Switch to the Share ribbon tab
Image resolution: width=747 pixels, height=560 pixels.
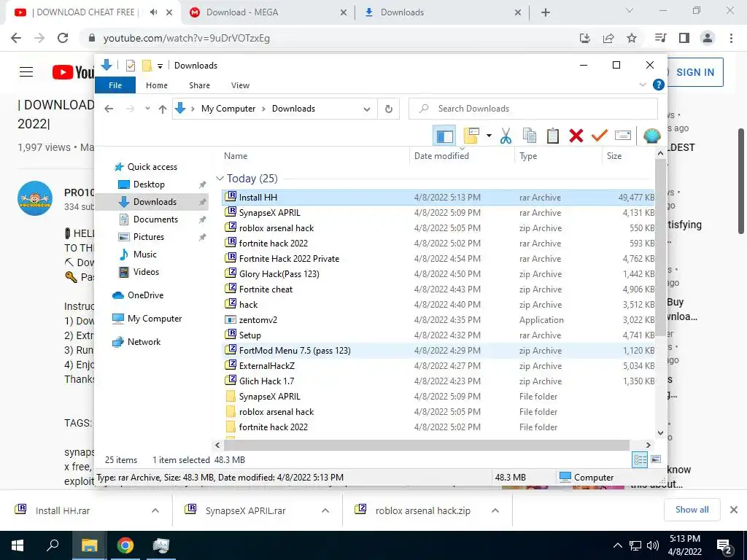[199, 85]
